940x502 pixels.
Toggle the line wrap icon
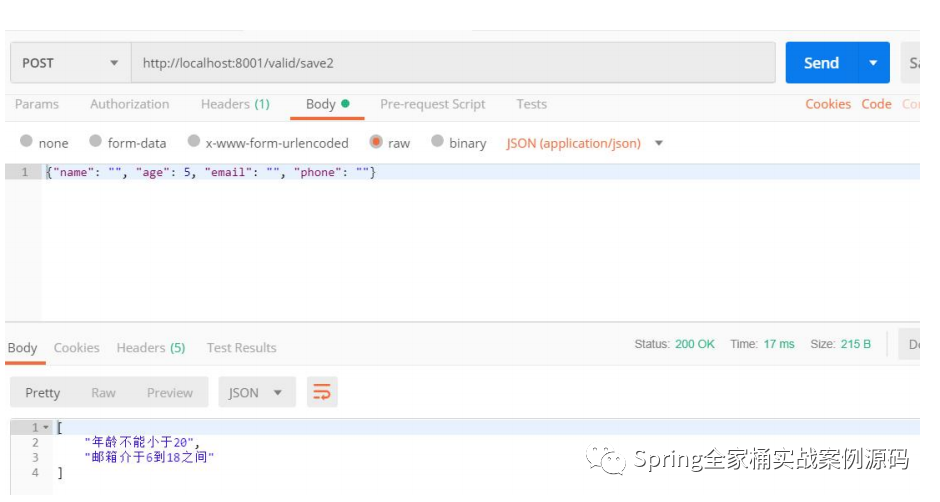(x=322, y=392)
